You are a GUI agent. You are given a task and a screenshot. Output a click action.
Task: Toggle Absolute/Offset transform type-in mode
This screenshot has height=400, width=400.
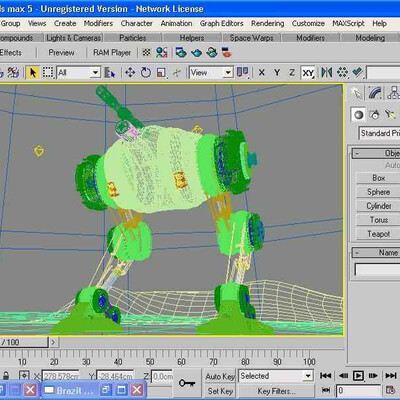click(x=24, y=376)
